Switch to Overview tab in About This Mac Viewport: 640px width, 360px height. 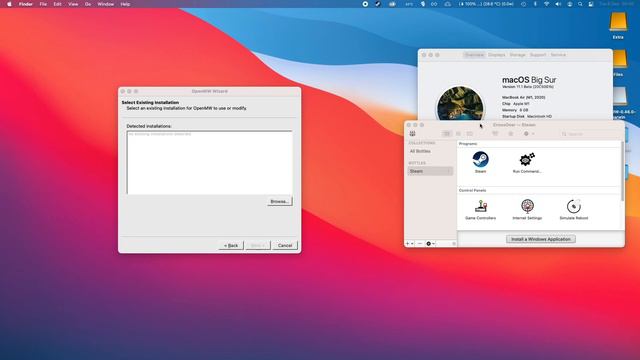(x=474, y=55)
